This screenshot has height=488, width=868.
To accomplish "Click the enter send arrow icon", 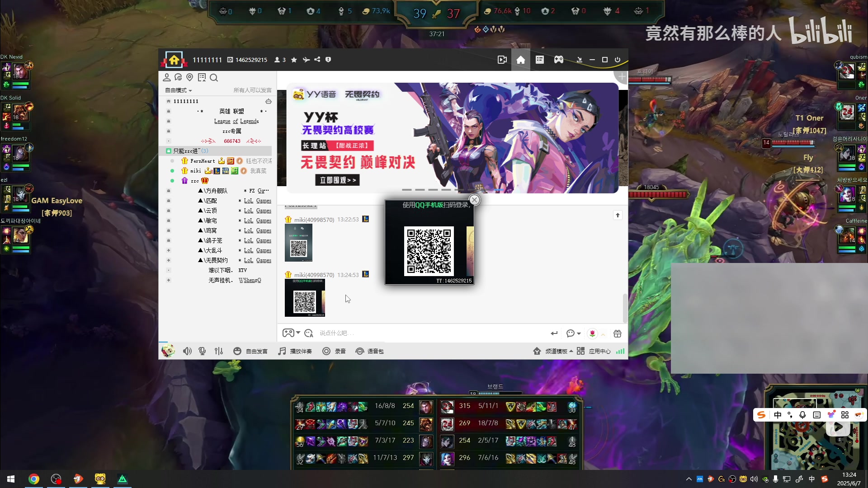I will [x=554, y=333].
